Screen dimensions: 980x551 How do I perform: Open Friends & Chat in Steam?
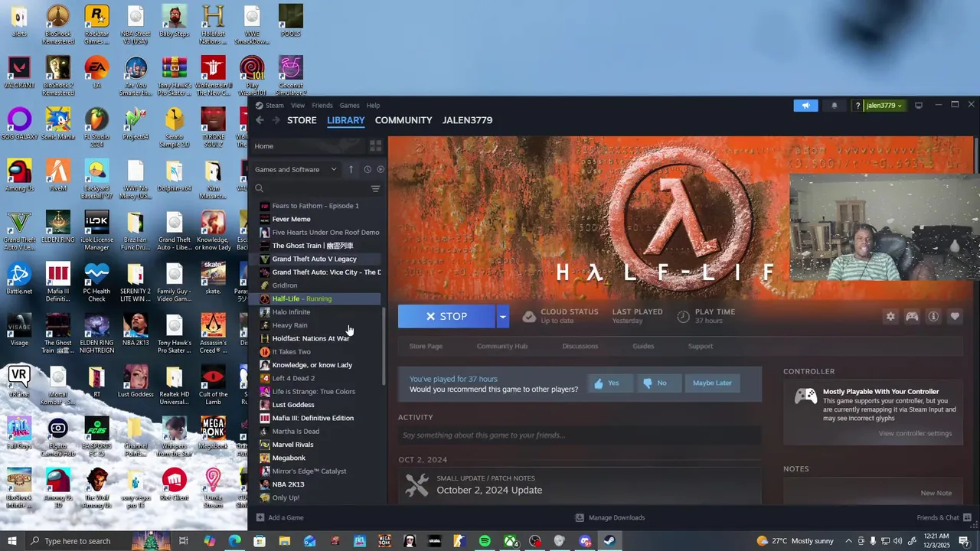click(942, 517)
